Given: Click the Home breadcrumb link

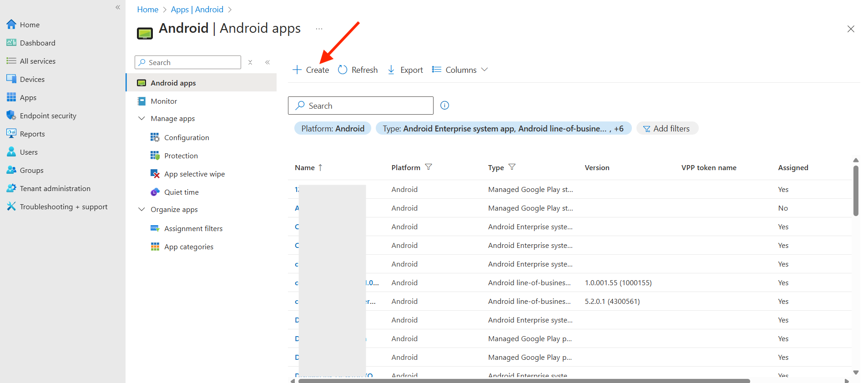Looking at the screenshot, I should [147, 10].
